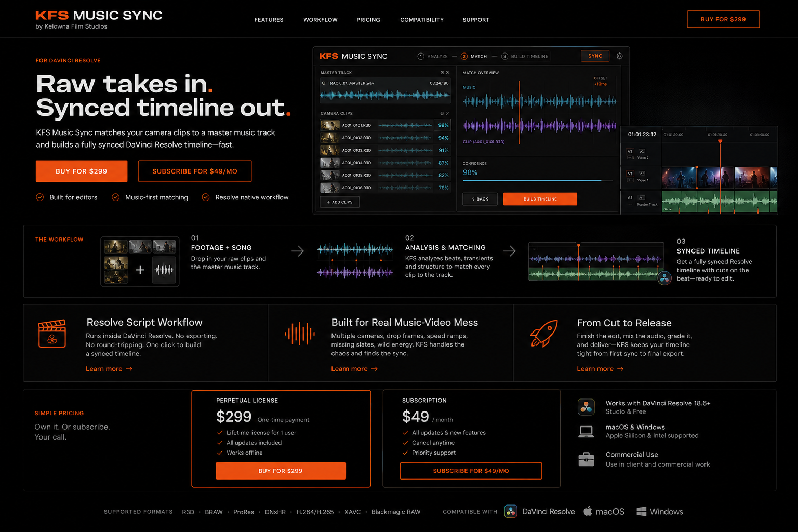Click the orange offset line in Match Overview
This screenshot has height=532, width=798.
[x=520, y=112]
